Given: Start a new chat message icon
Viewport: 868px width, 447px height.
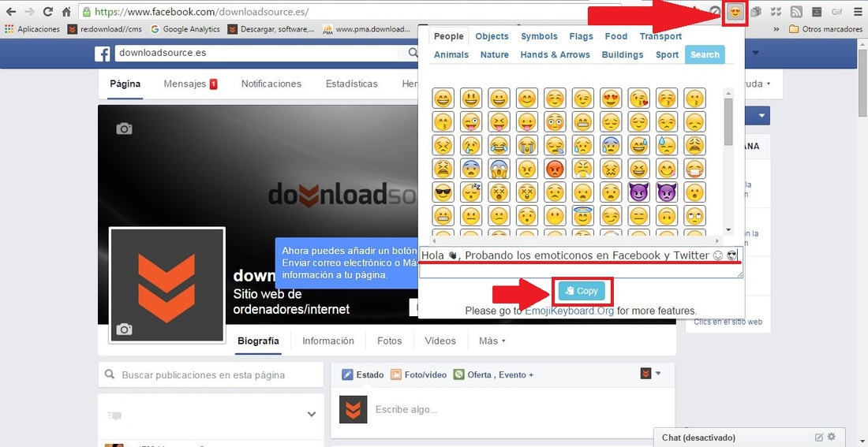Looking at the screenshot, I should pyautogui.click(x=819, y=437).
